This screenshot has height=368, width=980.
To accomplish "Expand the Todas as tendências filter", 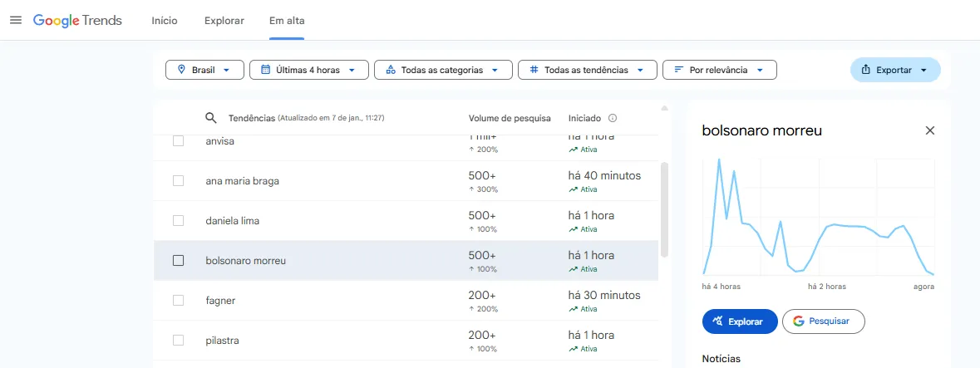I will pyautogui.click(x=587, y=70).
